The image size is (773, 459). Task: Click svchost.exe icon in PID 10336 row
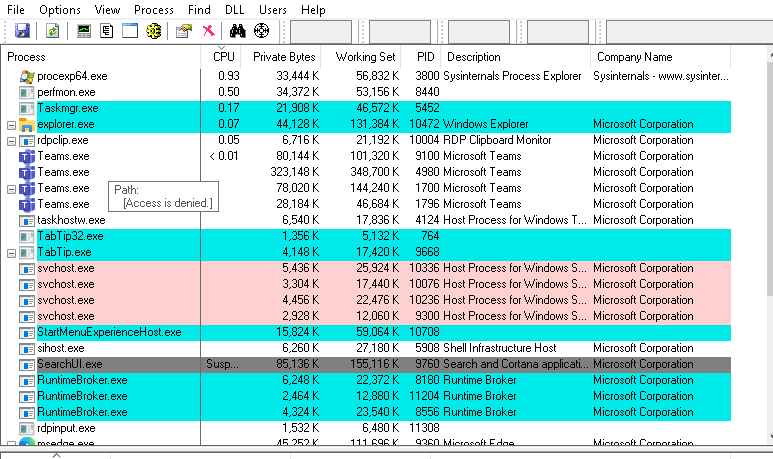pyautogui.click(x=27, y=268)
